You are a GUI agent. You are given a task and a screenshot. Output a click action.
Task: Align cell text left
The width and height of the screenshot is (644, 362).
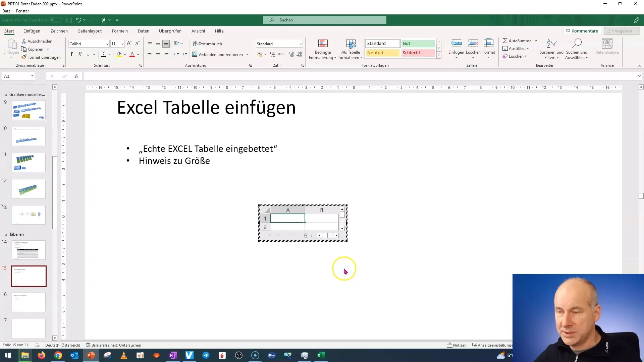(x=150, y=54)
